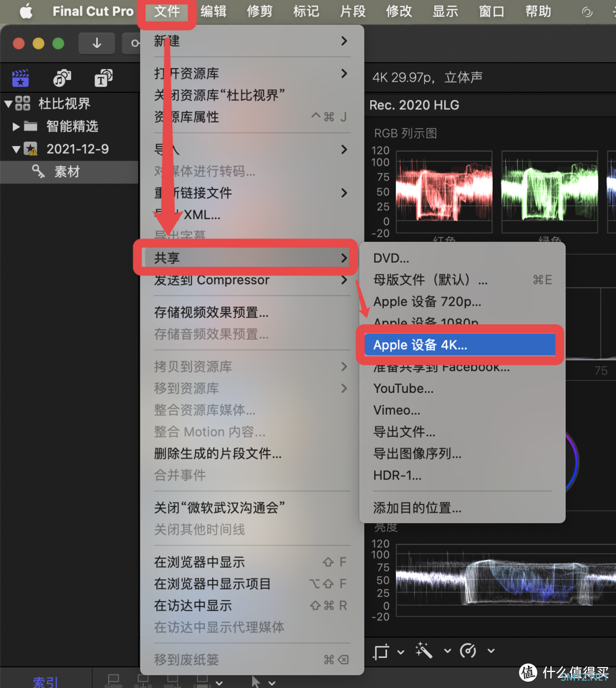Image resolution: width=616 pixels, height=688 pixels.
Task: Choose 在浏览器中显示项目
Action: click(x=252, y=584)
